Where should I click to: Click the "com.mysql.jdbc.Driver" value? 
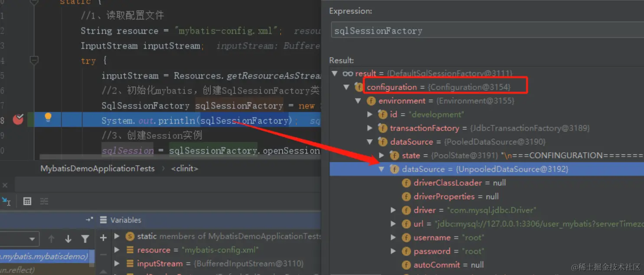coord(491,210)
